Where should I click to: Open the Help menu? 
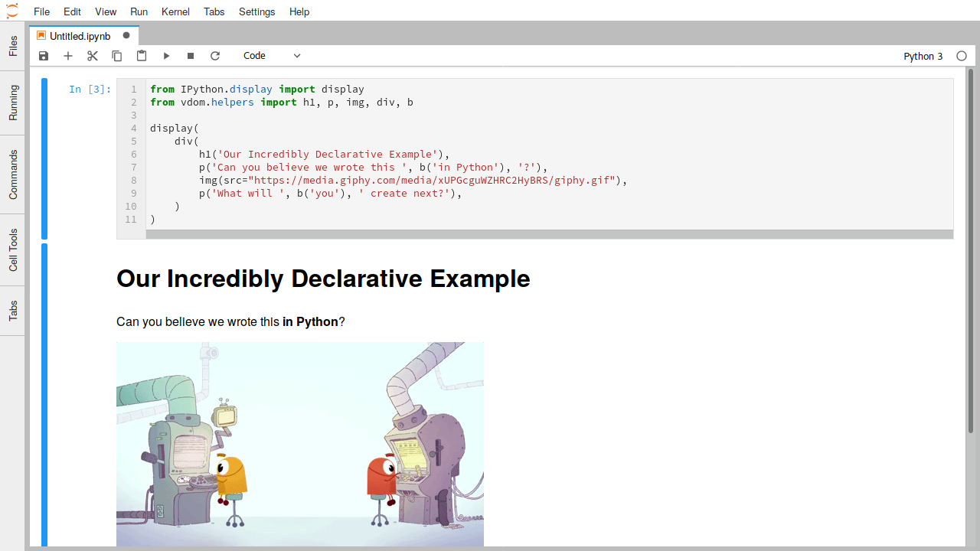pos(299,11)
